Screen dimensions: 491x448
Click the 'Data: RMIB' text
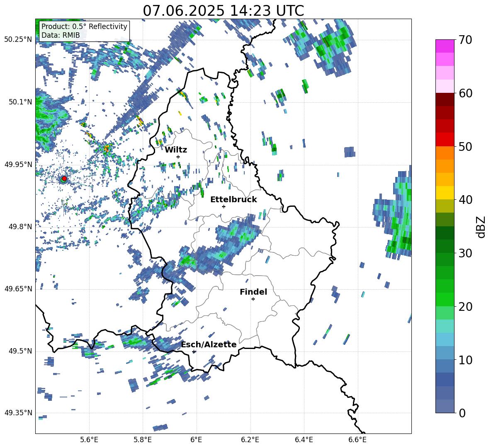click(x=61, y=35)
